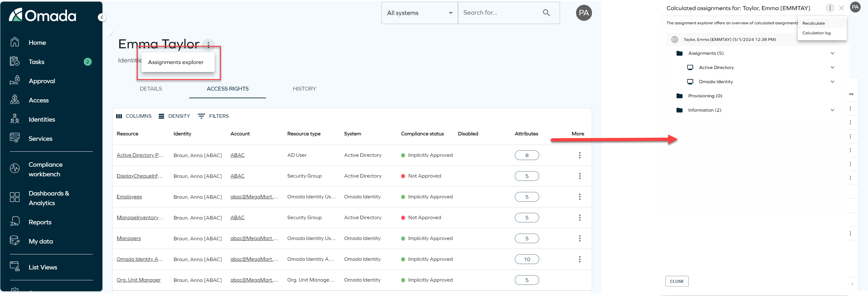This screenshot has width=868, height=296.
Task: Open the Reports sidebar icon
Action: pyautogui.click(x=15, y=221)
